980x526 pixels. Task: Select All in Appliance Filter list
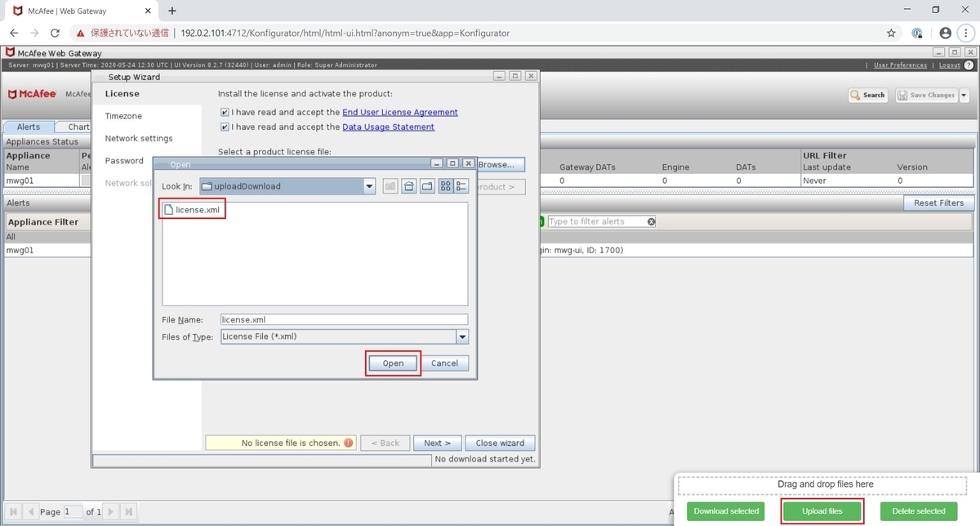[x=47, y=237]
